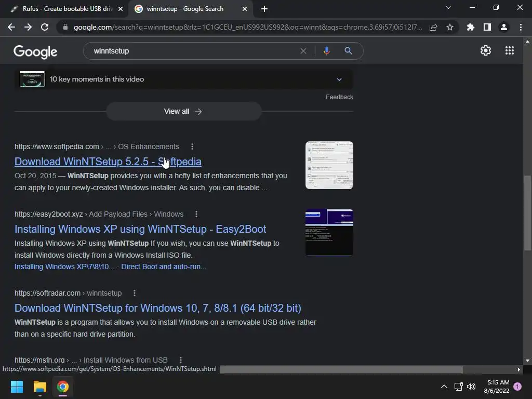Viewport: 532px width, 399px height.
Task: Click the Softpedia result thumbnail
Action: point(329,165)
